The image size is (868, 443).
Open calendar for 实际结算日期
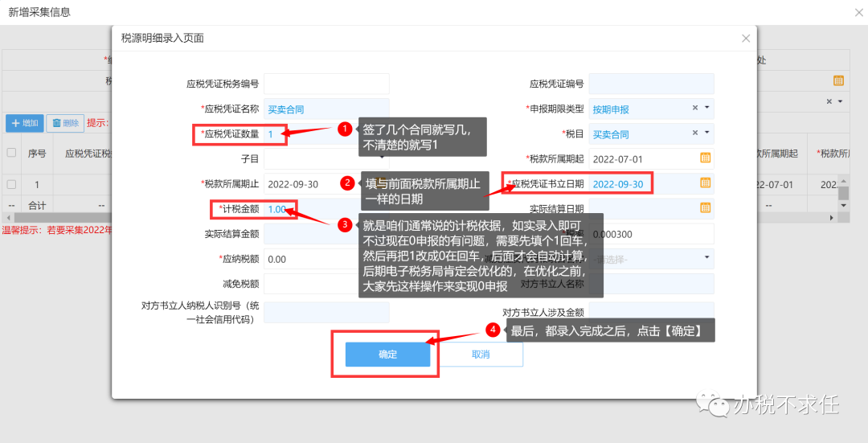click(x=706, y=207)
